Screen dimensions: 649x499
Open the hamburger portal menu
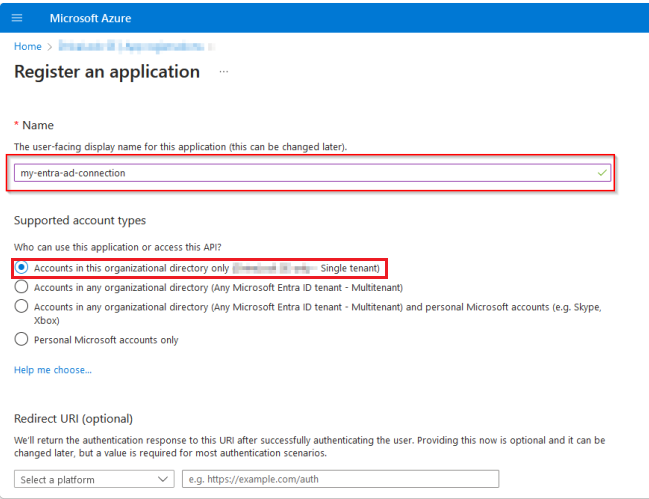(x=17, y=18)
